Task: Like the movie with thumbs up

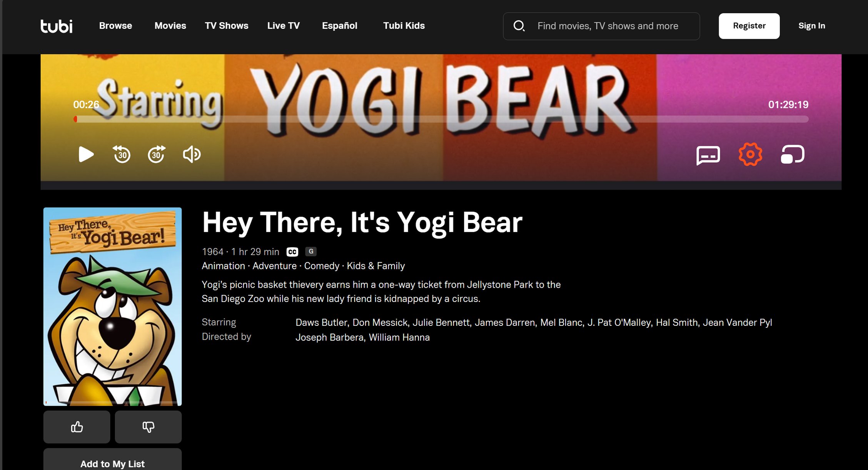Action: pyautogui.click(x=77, y=427)
